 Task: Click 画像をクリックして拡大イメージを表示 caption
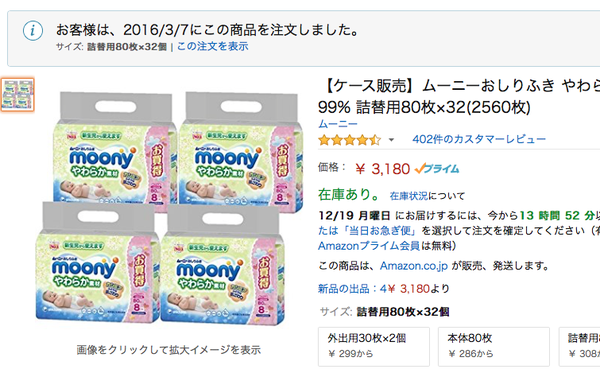click(x=169, y=350)
